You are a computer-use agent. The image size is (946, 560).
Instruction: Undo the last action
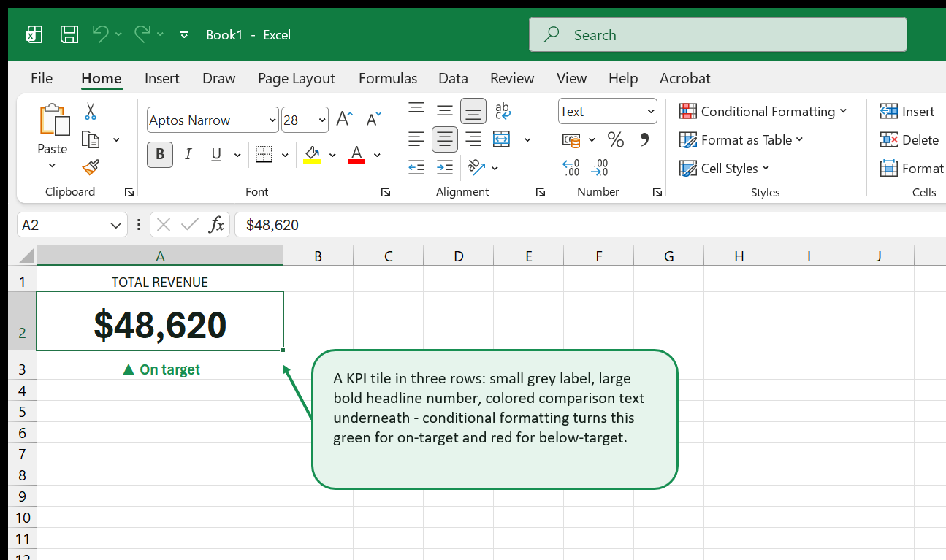point(100,34)
